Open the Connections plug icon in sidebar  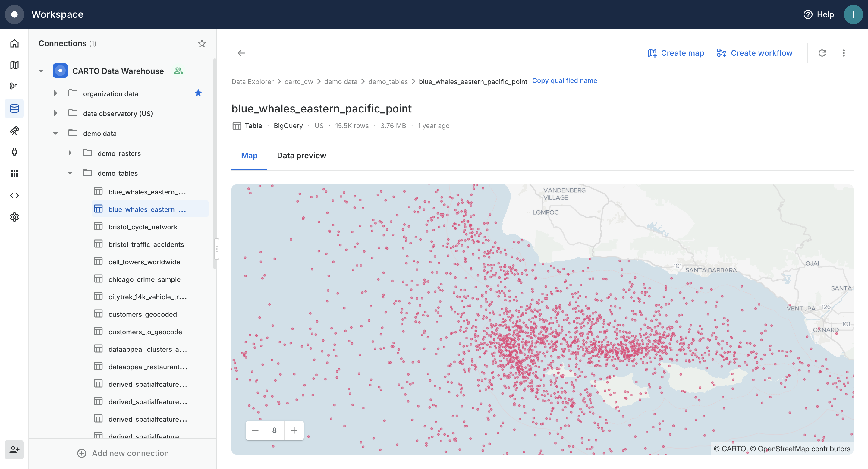pyautogui.click(x=14, y=152)
